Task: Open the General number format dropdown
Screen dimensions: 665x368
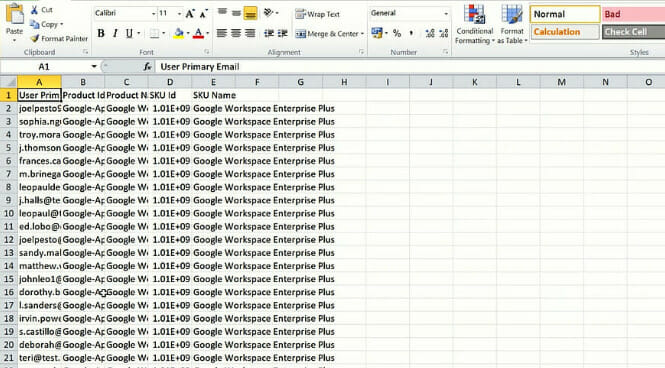Action: pyautogui.click(x=446, y=14)
